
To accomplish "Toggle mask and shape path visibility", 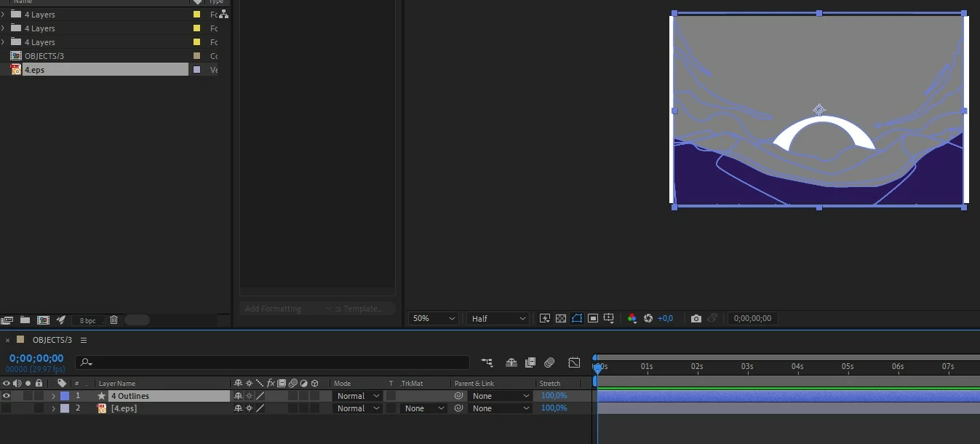I will [x=577, y=318].
